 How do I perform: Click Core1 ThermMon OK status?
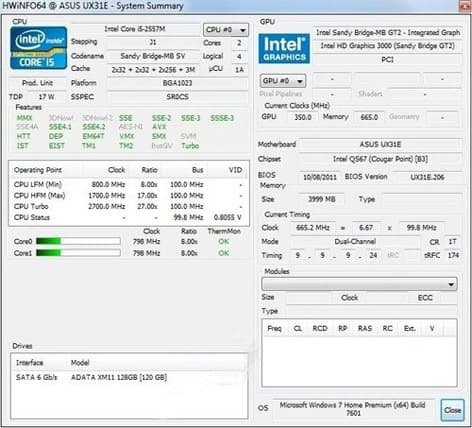pos(224,253)
